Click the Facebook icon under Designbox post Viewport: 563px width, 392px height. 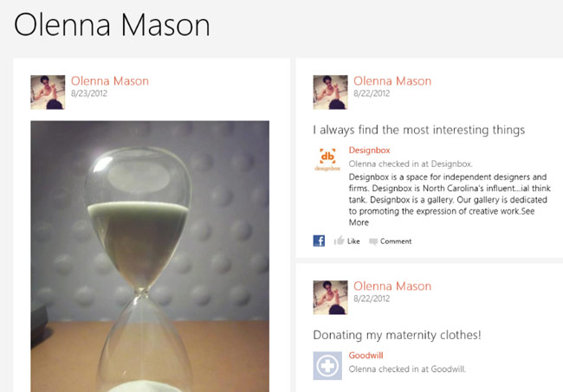tap(319, 241)
